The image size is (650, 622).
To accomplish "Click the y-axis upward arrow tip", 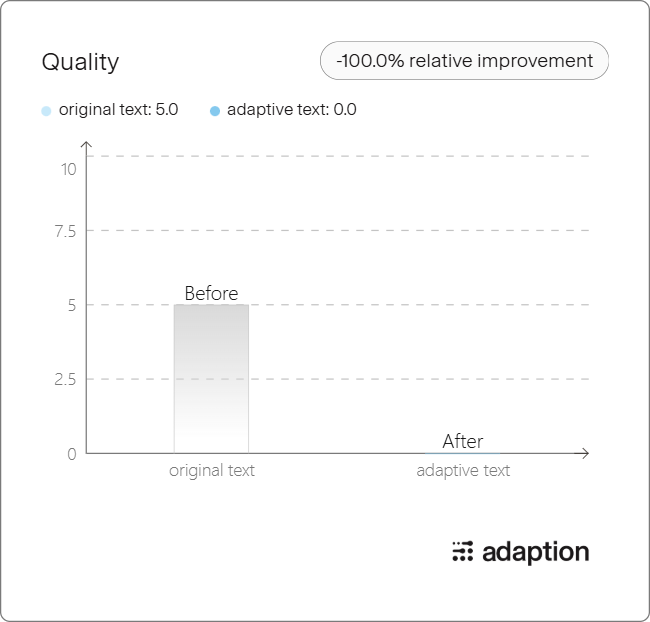I will [86, 144].
